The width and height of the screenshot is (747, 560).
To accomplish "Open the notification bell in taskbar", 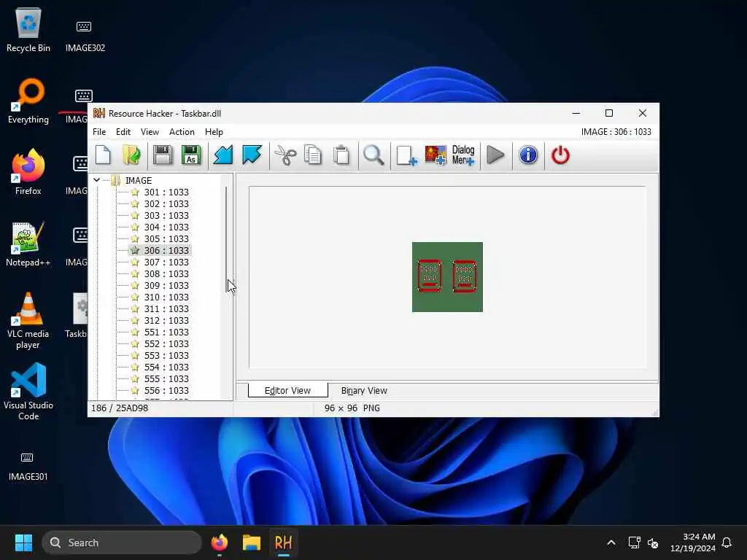I will 727,542.
